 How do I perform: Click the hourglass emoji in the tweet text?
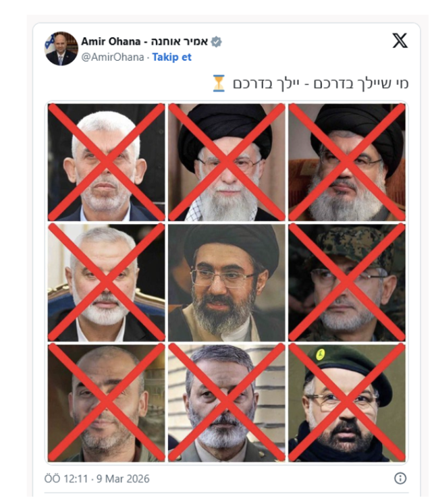click(x=219, y=83)
